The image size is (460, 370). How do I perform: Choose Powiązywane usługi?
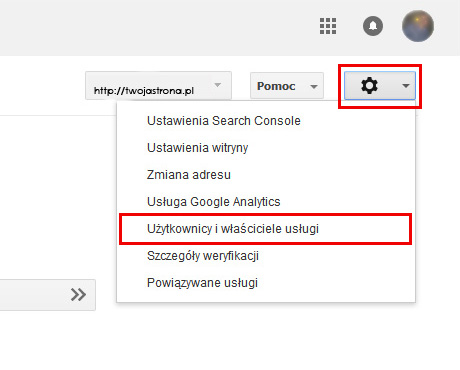point(202,283)
